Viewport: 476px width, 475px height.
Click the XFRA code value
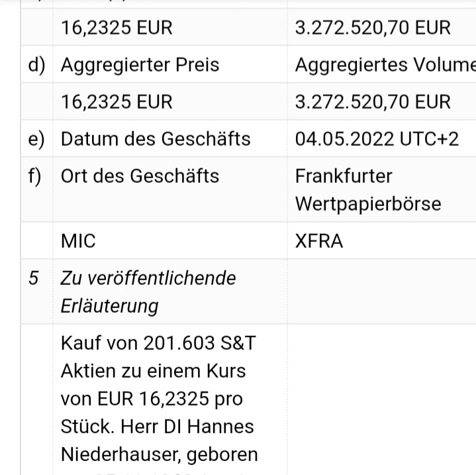tap(319, 241)
